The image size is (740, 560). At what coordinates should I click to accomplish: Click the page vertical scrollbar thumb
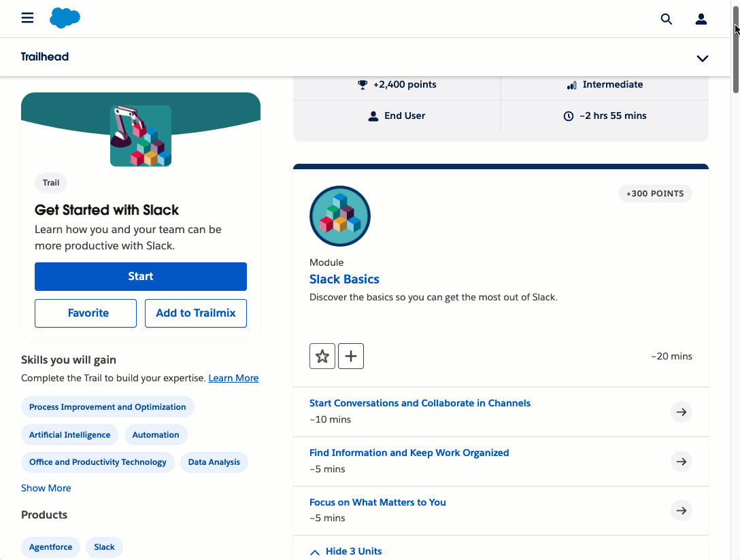735,50
